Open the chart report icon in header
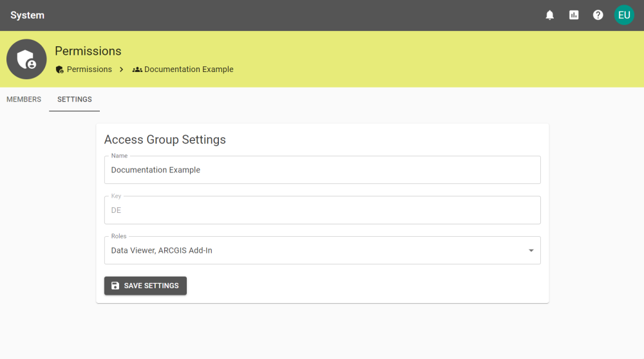The image size is (644, 359). point(574,15)
